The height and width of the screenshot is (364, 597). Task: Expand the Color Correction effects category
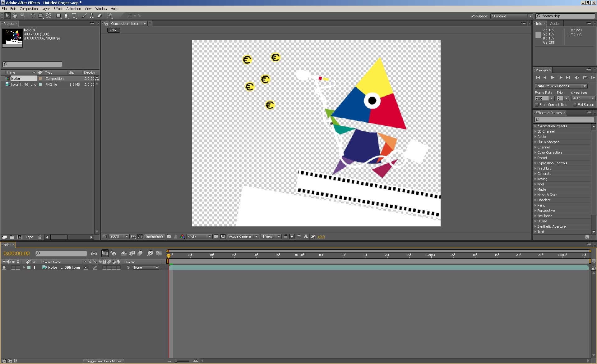[535, 152]
